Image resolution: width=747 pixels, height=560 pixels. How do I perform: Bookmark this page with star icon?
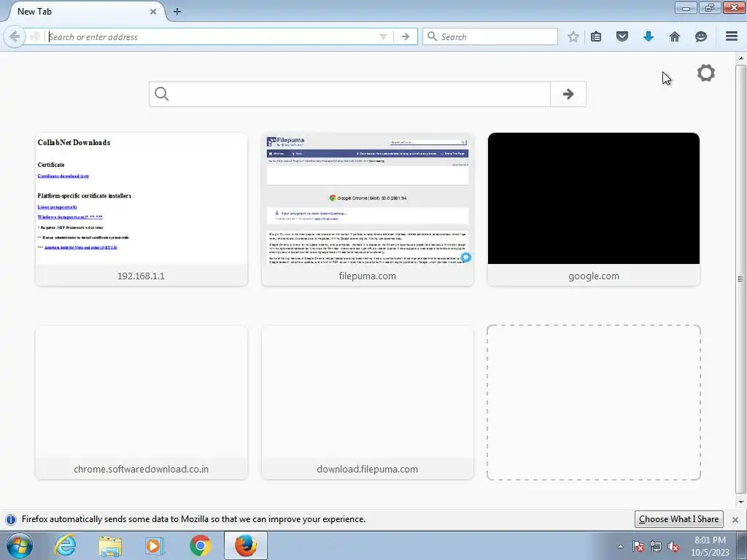click(x=573, y=36)
